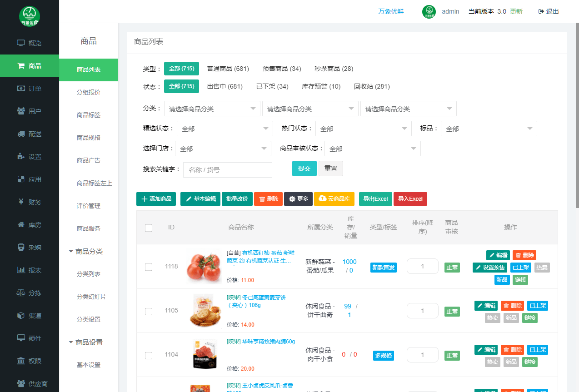
Task: Toggle 新品 tag for product 1118
Action: (502, 280)
